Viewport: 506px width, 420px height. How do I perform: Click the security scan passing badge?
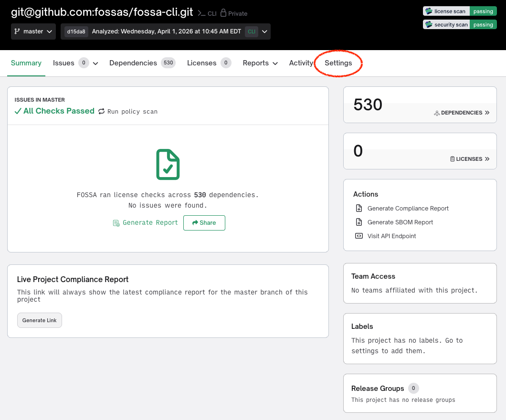tap(460, 24)
